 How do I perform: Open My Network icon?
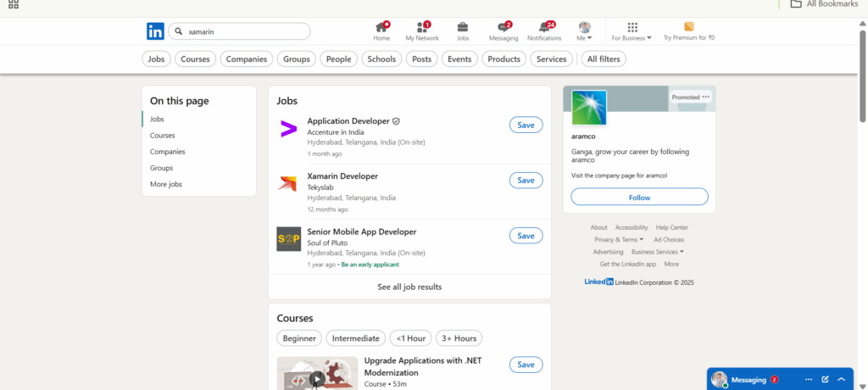[422, 28]
